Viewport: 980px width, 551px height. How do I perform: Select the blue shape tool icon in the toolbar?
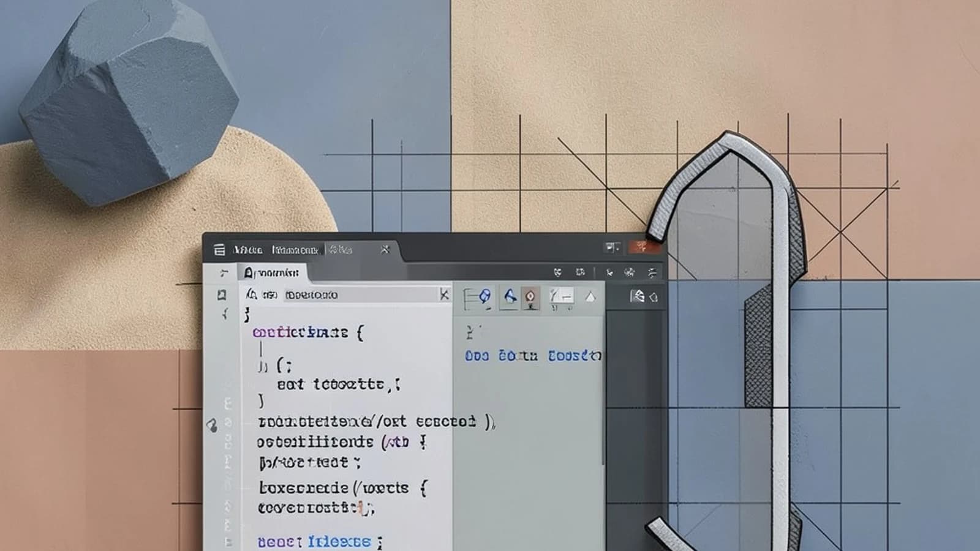pos(510,297)
